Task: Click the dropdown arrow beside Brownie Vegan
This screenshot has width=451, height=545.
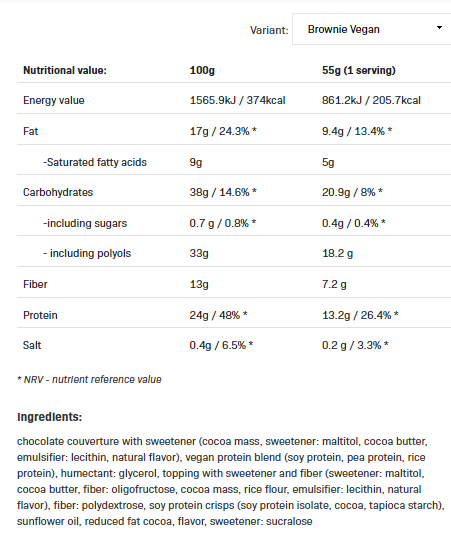Action: point(439,27)
